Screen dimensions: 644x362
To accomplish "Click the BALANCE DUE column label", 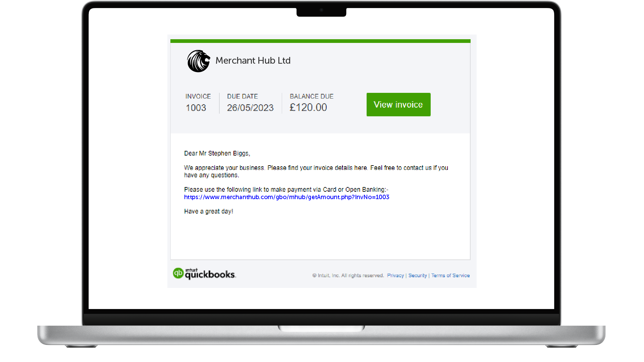I will coord(312,97).
